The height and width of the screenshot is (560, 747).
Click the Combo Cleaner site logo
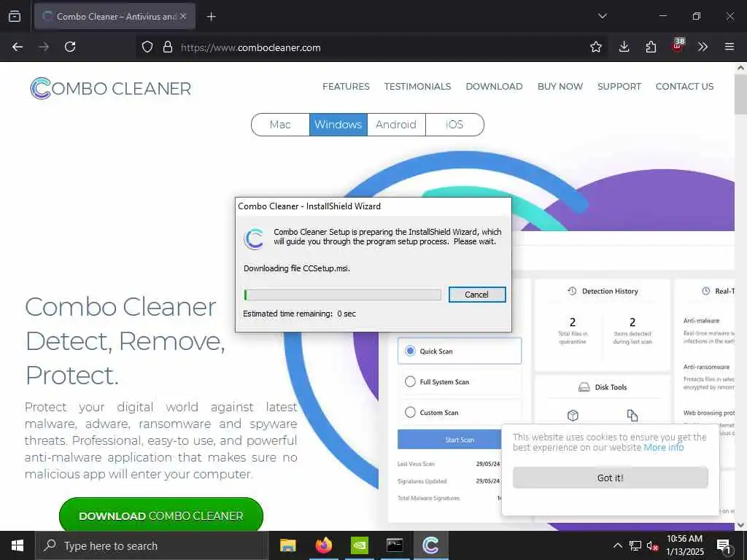click(x=111, y=88)
